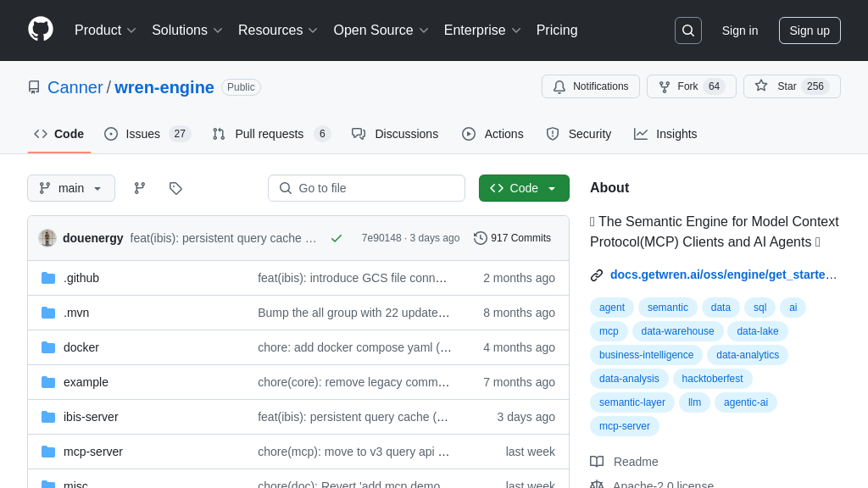The height and width of the screenshot is (488, 868).
Task: Expand the Product menu
Action: (105, 30)
